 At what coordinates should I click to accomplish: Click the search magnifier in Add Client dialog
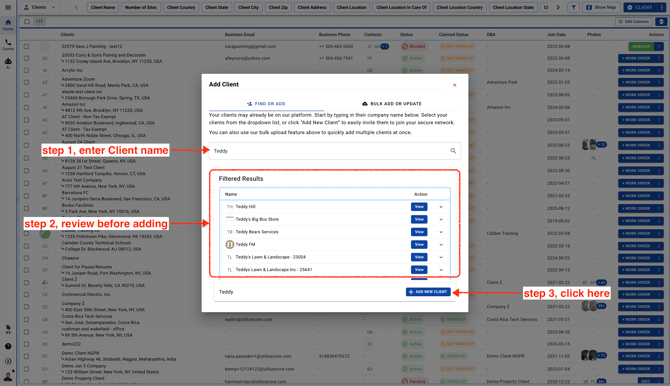click(453, 151)
